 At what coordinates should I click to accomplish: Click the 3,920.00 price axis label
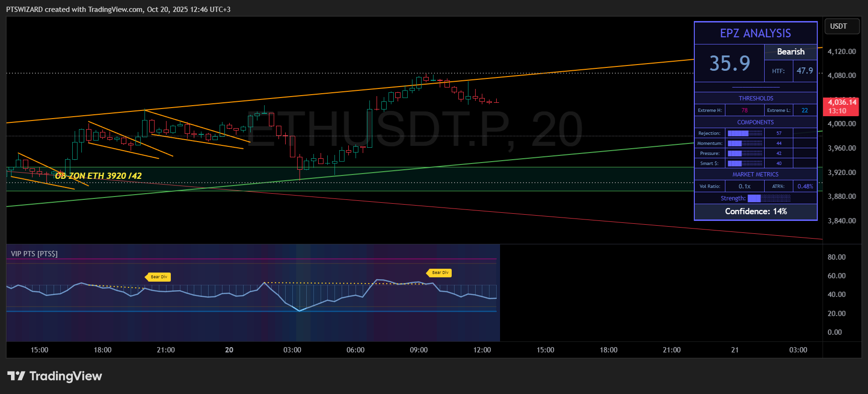842,173
